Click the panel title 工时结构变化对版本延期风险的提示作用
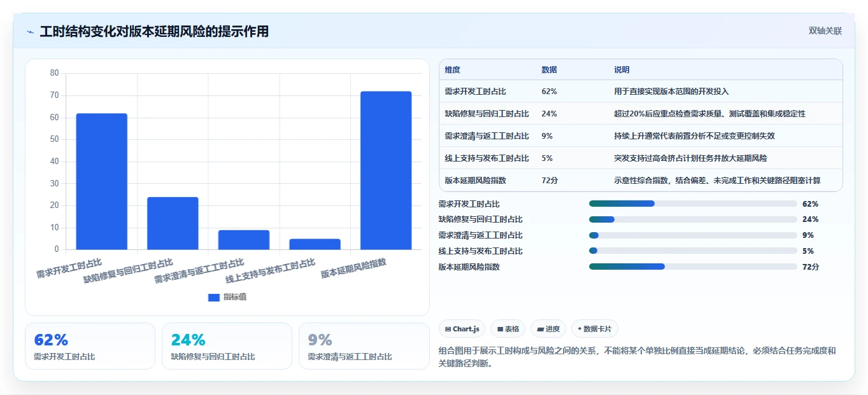 click(x=154, y=31)
